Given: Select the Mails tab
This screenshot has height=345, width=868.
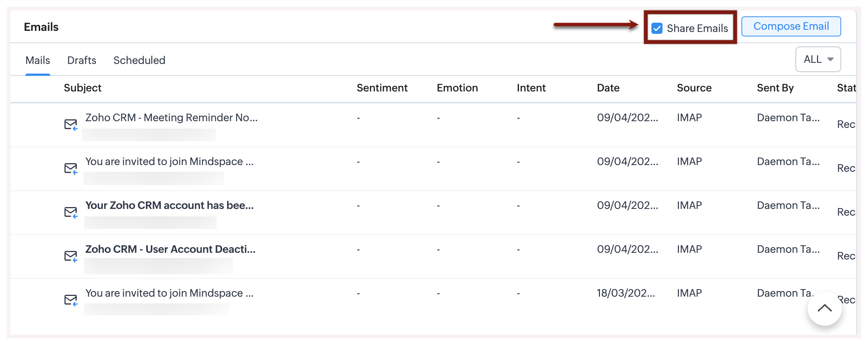Looking at the screenshot, I should tap(38, 60).
